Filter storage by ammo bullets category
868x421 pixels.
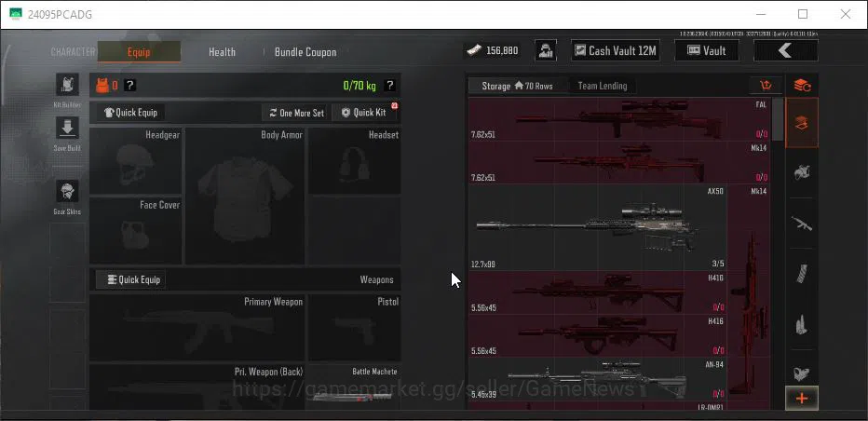point(802,324)
